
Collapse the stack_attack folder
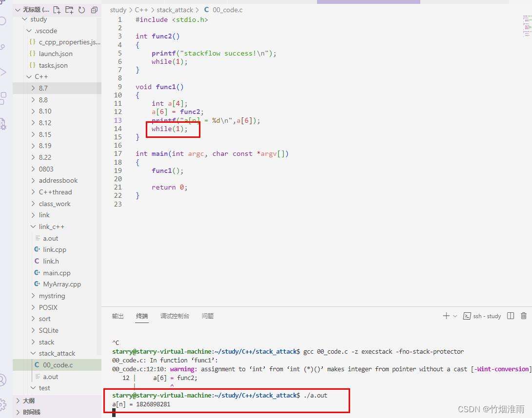click(x=57, y=353)
